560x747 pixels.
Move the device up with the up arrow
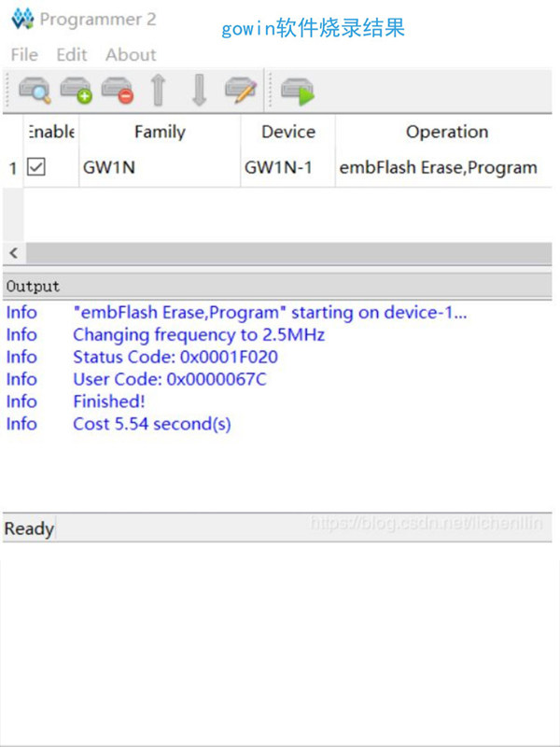click(158, 90)
